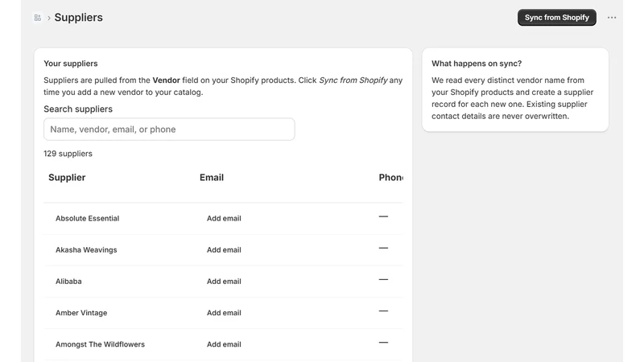Click the Phone column header
Viewport: 644px width, 362px height.
pyautogui.click(x=390, y=177)
